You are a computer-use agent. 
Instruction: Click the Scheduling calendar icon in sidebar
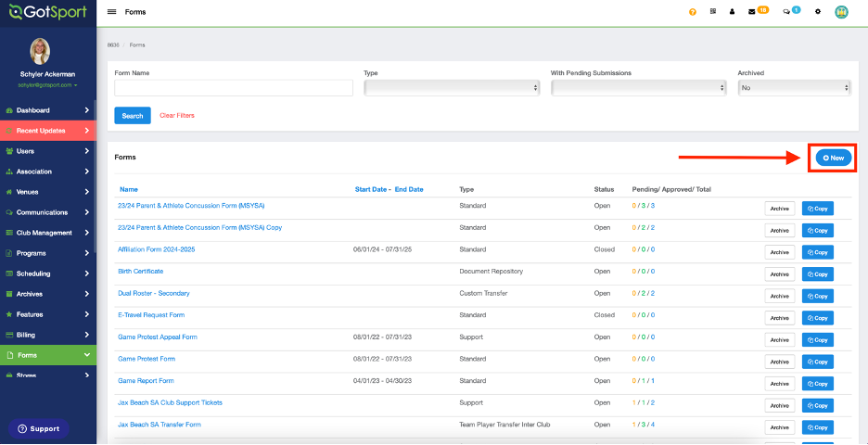[9, 273]
